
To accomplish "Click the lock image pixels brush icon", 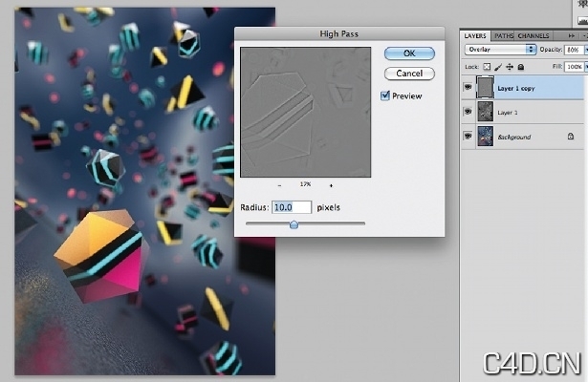I will click(x=498, y=67).
